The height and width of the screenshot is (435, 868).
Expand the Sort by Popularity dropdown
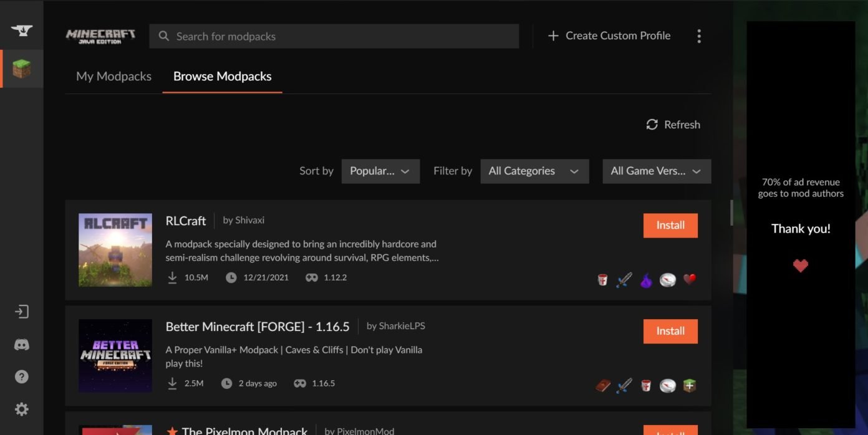coord(380,171)
